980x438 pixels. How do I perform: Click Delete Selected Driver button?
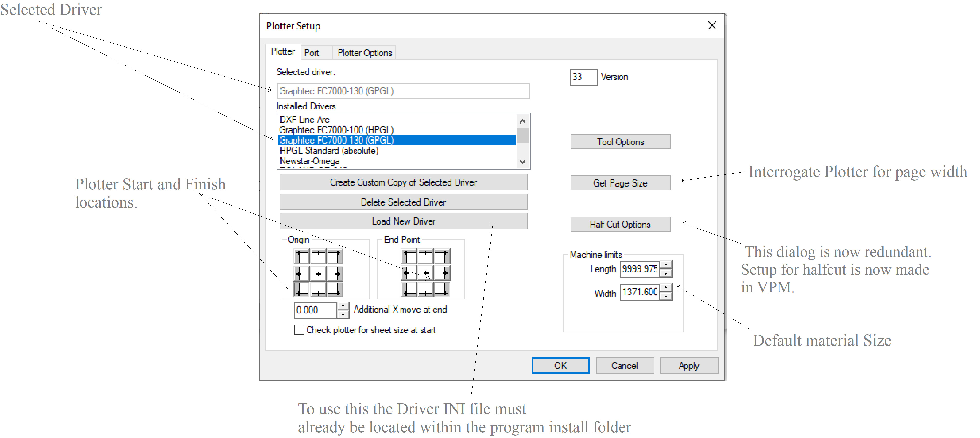point(404,202)
